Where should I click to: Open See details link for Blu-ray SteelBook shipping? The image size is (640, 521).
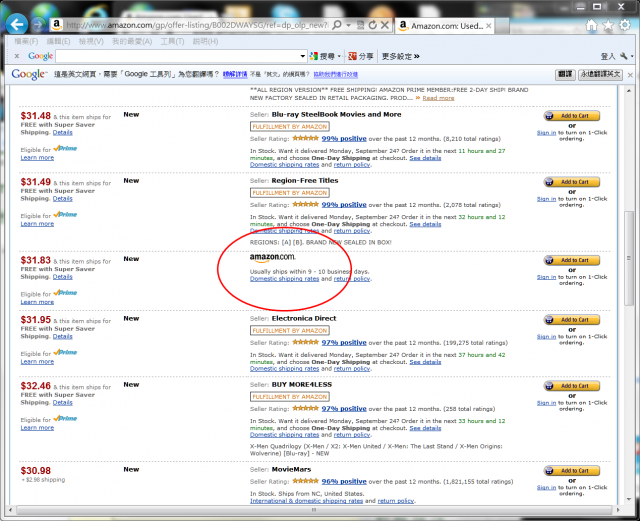[425, 158]
